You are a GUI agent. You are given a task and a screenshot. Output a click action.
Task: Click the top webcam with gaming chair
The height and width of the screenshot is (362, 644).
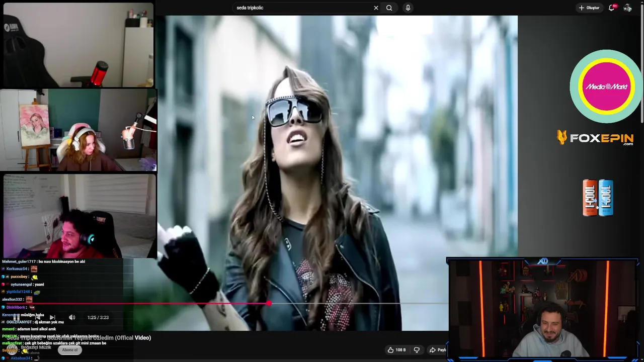point(78,45)
